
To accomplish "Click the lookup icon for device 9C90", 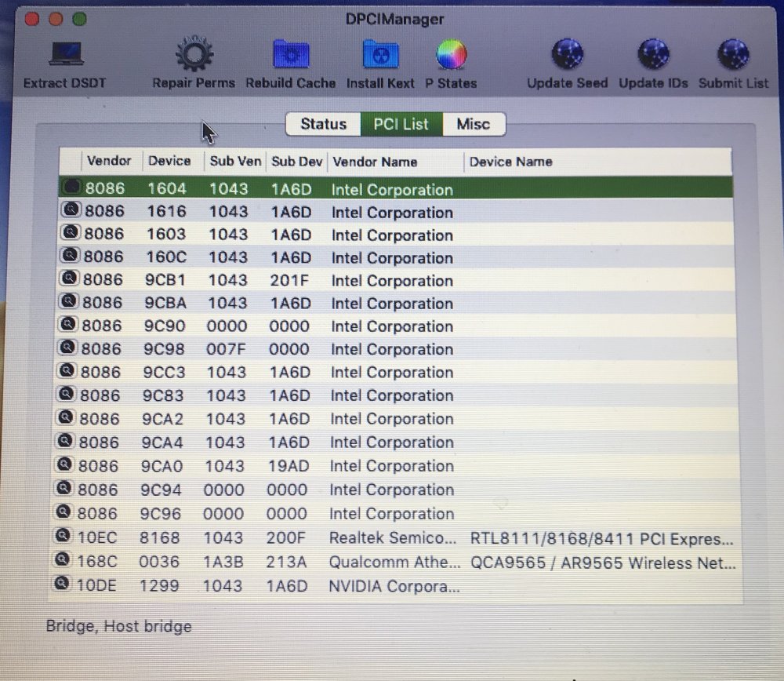I will [68, 324].
